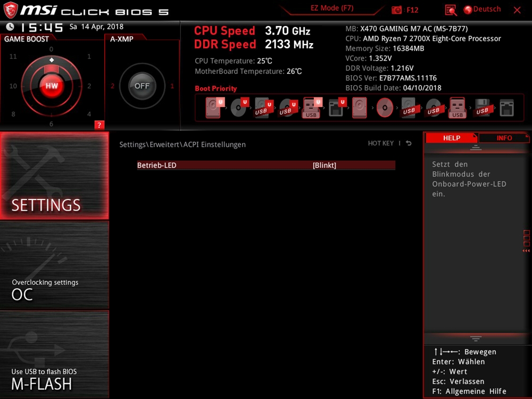
Task: Click the globe language icon
Action: [x=468, y=10]
